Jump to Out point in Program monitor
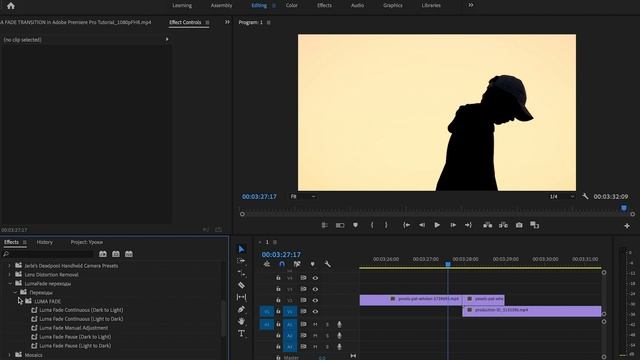Image resolution: width=640 pixels, height=360 pixels. pyautogui.click(x=468, y=225)
